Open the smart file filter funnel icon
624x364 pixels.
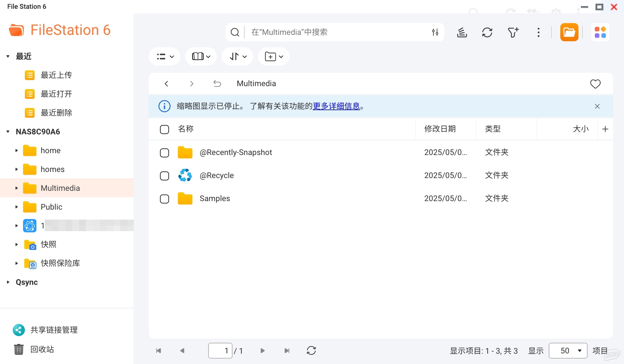point(513,32)
